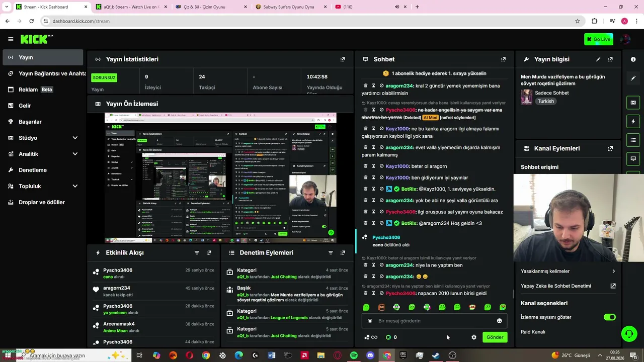The height and width of the screenshot is (362, 644).
Task: Click the pencil edit icon in the right rail
Action: [633, 78]
